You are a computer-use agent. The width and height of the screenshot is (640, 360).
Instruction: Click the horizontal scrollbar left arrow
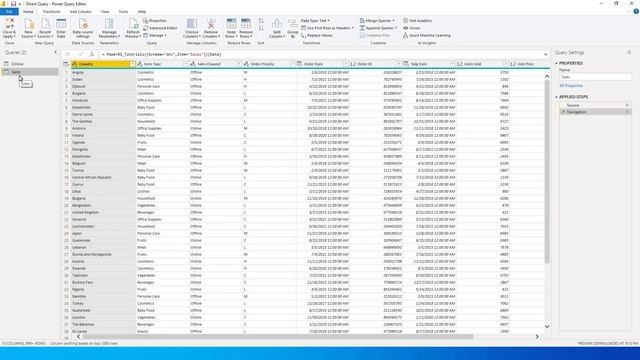tap(78, 337)
